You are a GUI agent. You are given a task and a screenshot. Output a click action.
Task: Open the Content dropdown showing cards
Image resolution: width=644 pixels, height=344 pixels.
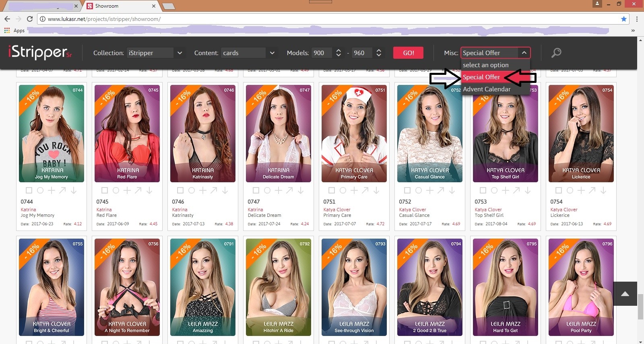249,53
